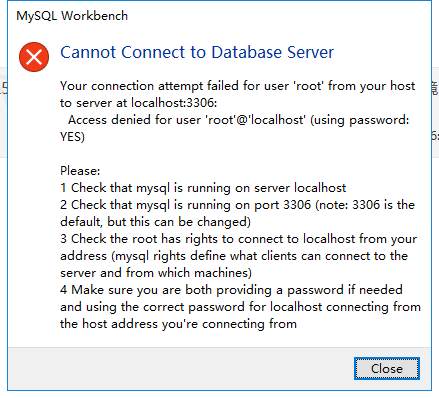This screenshot has height=398, width=439.
Task: Click the 'address (mysql rights define' line
Action: click(234, 256)
